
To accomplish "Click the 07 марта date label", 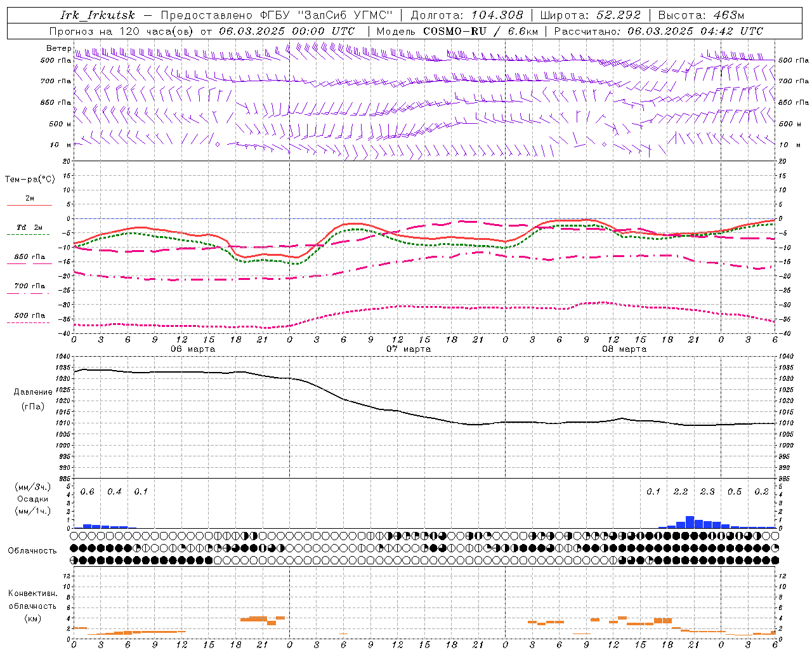I will (409, 349).
